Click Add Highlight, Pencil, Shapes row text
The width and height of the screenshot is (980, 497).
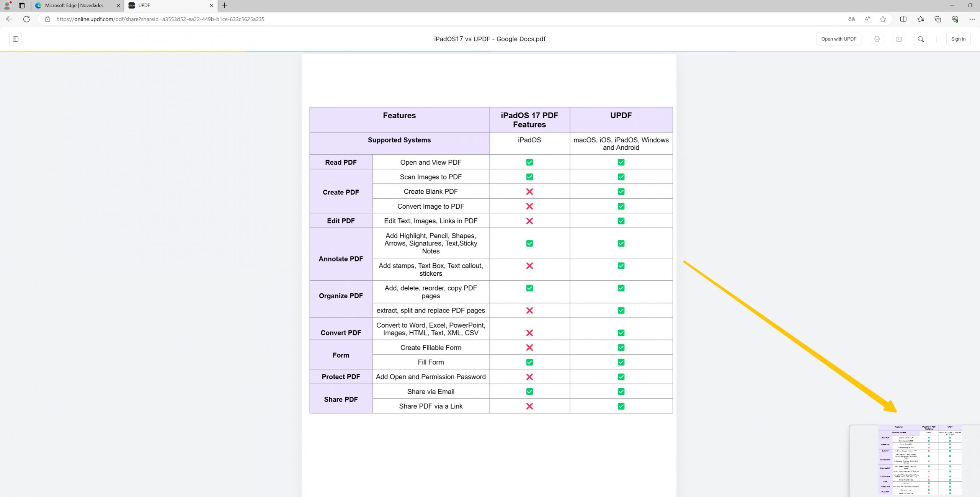(431, 244)
